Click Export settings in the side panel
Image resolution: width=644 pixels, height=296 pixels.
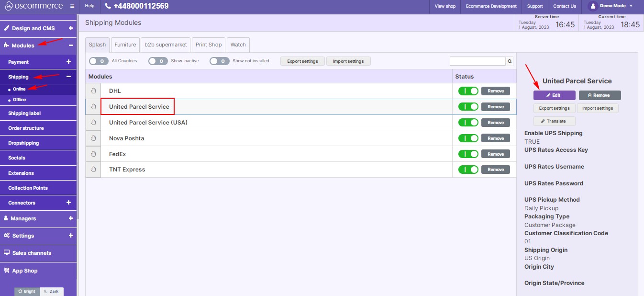coord(555,108)
